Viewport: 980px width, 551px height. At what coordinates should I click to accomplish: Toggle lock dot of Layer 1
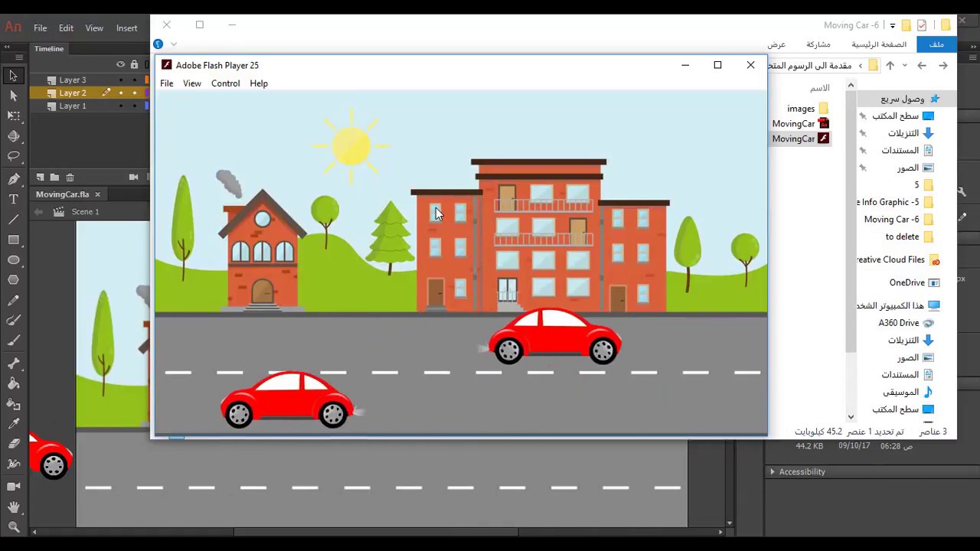click(x=134, y=106)
